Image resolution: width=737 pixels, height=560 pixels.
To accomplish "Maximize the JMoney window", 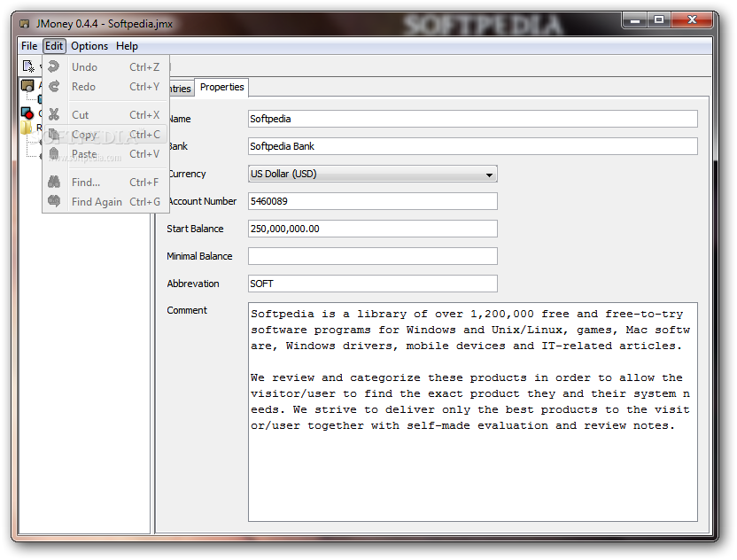I will click(x=659, y=19).
